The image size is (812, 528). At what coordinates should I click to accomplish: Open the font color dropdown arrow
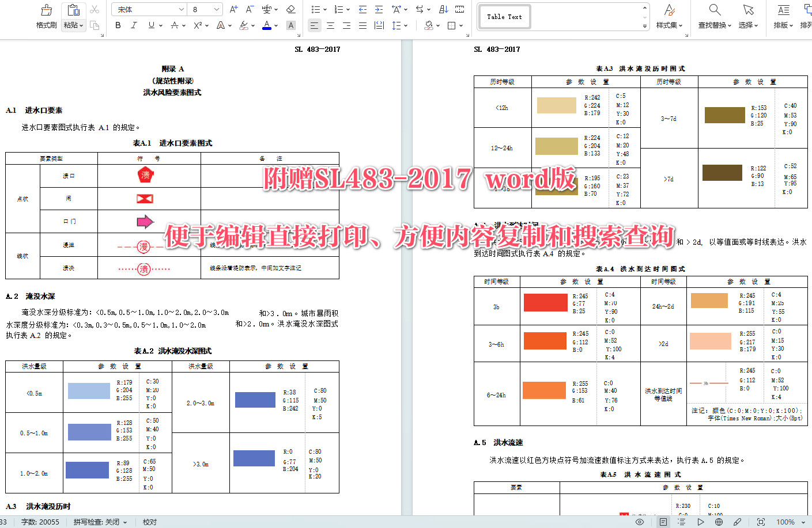click(x=275, y=25)
